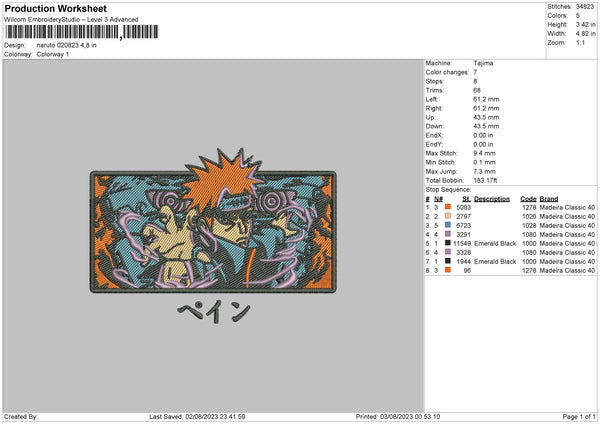
Task: Select the Machine value 'Tajima'
Action: coord(483,63)
